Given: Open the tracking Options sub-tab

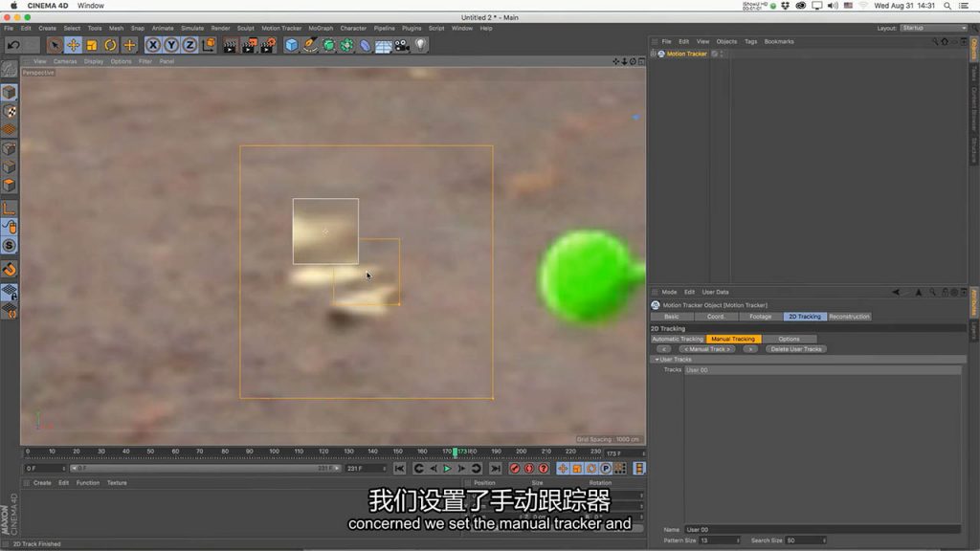Looking at the screenshot, I should [x=789, y=340].
